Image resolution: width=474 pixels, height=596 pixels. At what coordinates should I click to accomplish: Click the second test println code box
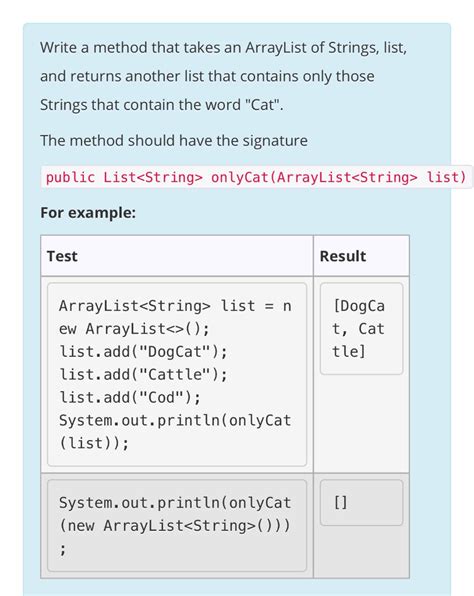pos(177,525)
